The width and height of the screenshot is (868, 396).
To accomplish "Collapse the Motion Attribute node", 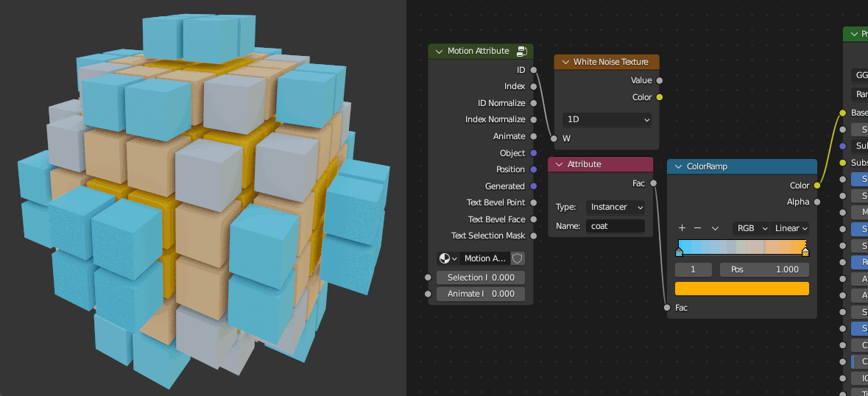I will pyautogui.click(x=439, y=52).
